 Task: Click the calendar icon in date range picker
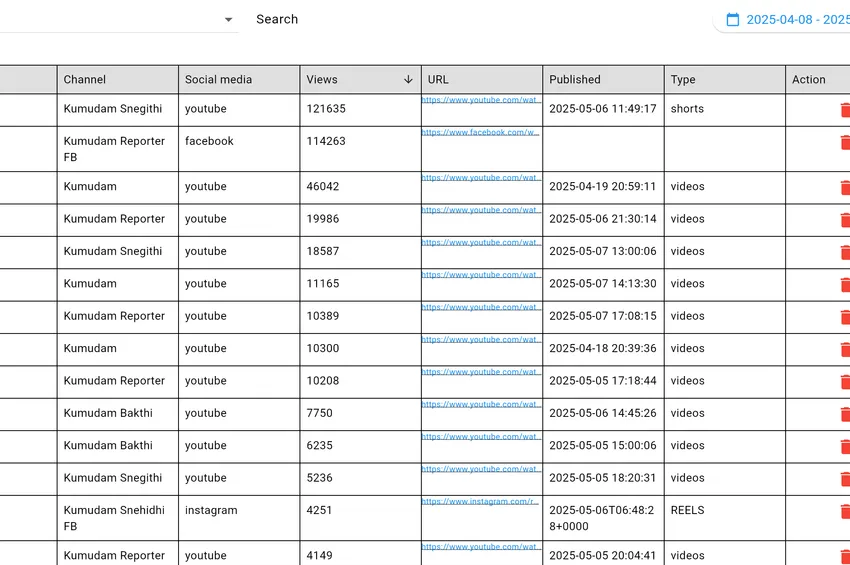(732, 20)
